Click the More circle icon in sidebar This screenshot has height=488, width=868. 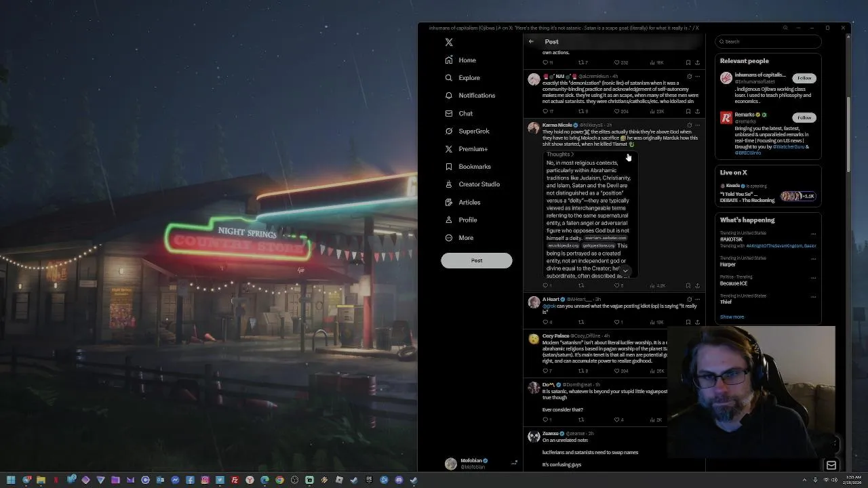[449, 238]
